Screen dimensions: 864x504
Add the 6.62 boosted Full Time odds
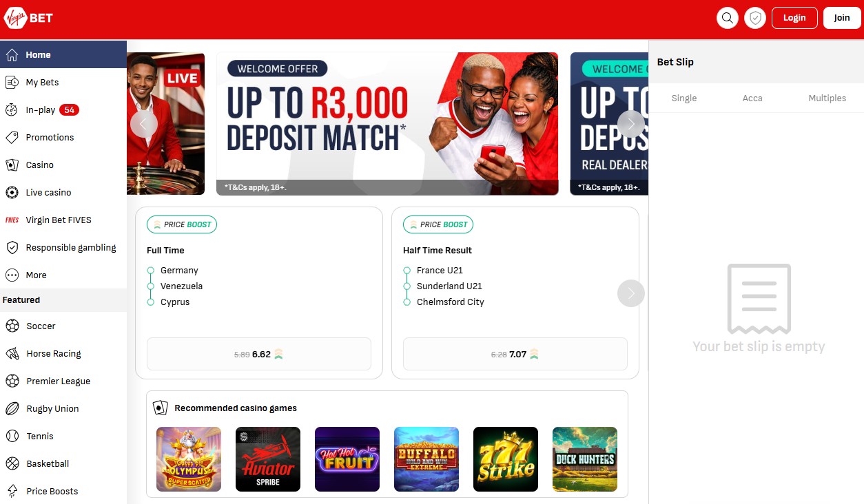pos(259,354)
